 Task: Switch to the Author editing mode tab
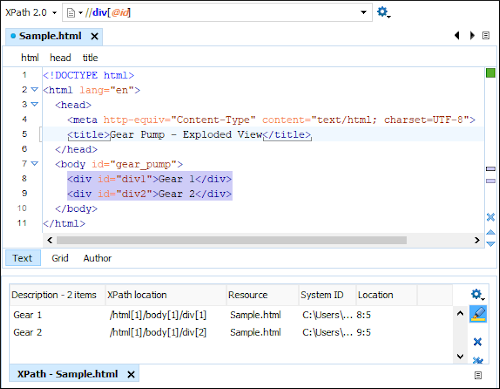(97, 258)
